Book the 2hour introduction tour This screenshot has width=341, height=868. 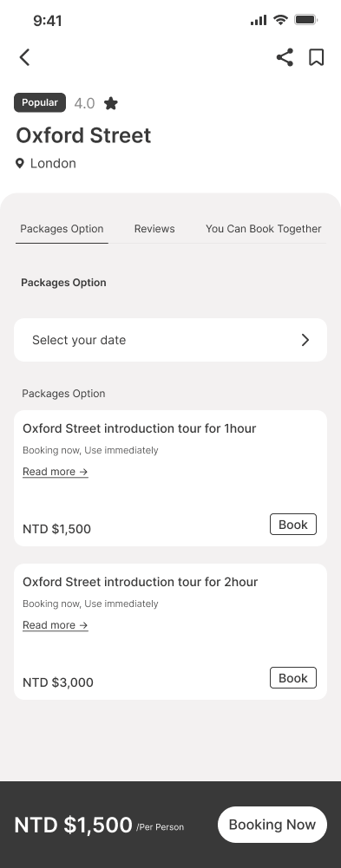[x=292, y=677]
